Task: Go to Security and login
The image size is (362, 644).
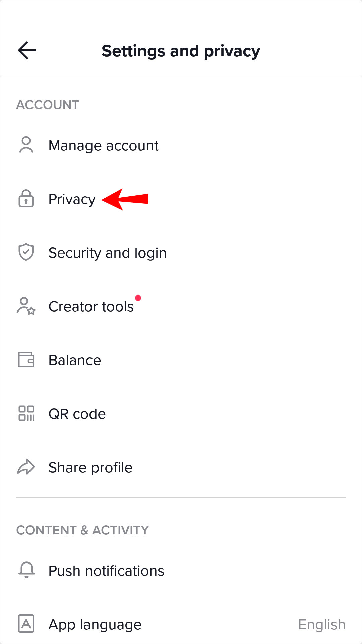Action: point(107,253)
